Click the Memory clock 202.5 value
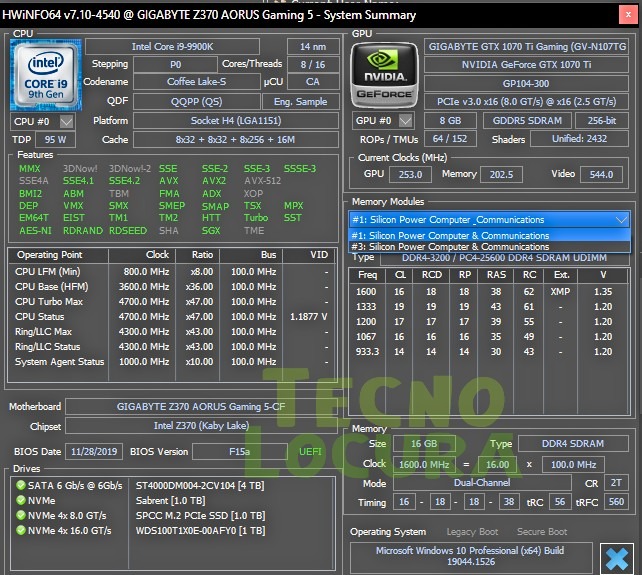 click(502, 175)
